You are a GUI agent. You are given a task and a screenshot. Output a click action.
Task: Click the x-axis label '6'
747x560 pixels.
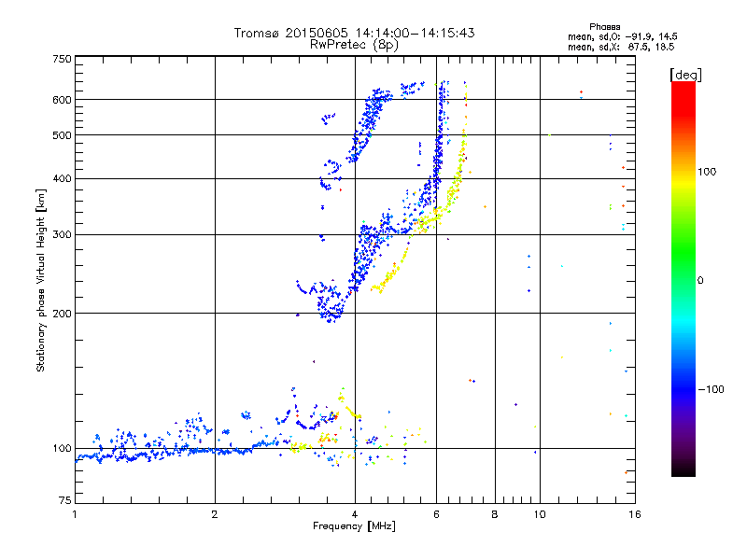click(436, 514)
